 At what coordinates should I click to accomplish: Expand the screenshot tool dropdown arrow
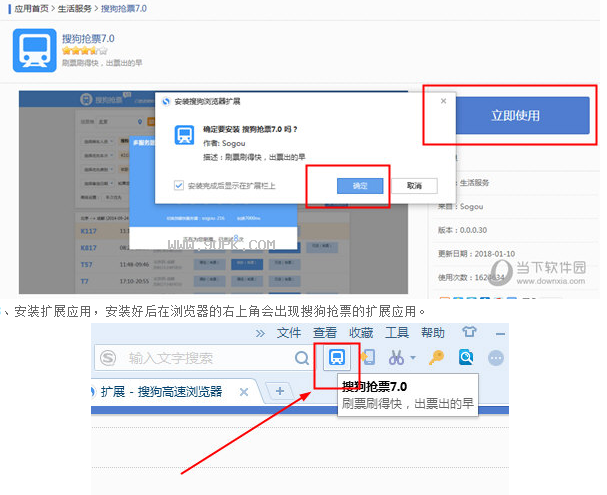(413, 358)
